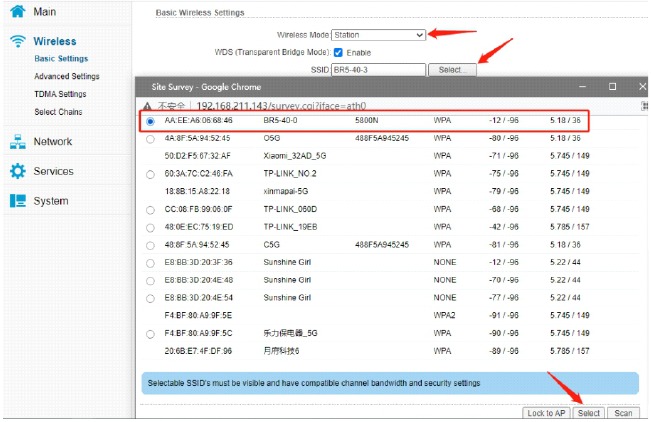Click MAC address 20:6B:E7:4F:DF:96
The image size is (651, 422).
pyautogui.click(x=198, y=351)
